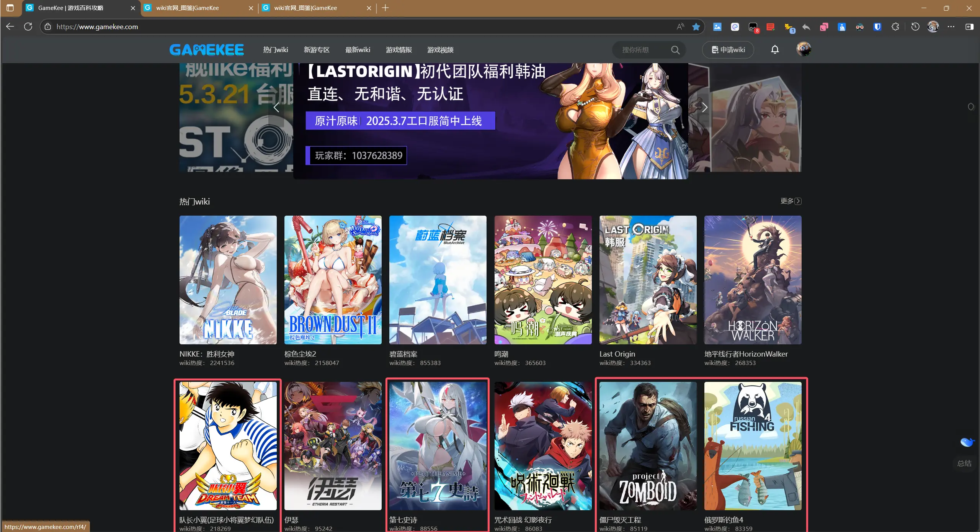Click the notification bell icon
Screen dimensions: 980x532
[775, 50]
